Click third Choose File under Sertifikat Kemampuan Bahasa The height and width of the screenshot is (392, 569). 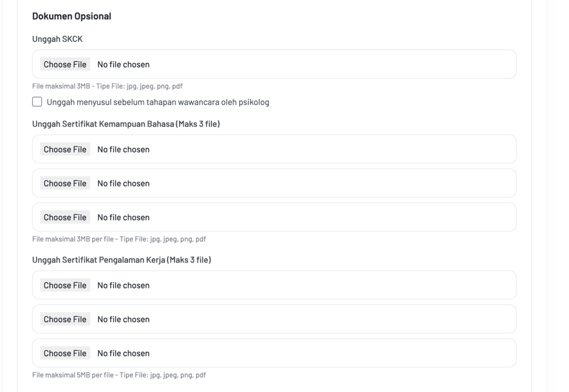[65, 217]
